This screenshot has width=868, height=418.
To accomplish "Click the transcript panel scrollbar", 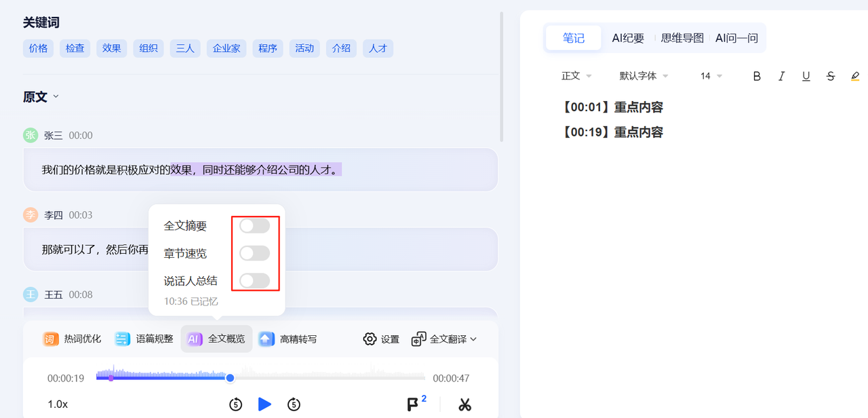I will pyautogui.click(x=502, y=76).
